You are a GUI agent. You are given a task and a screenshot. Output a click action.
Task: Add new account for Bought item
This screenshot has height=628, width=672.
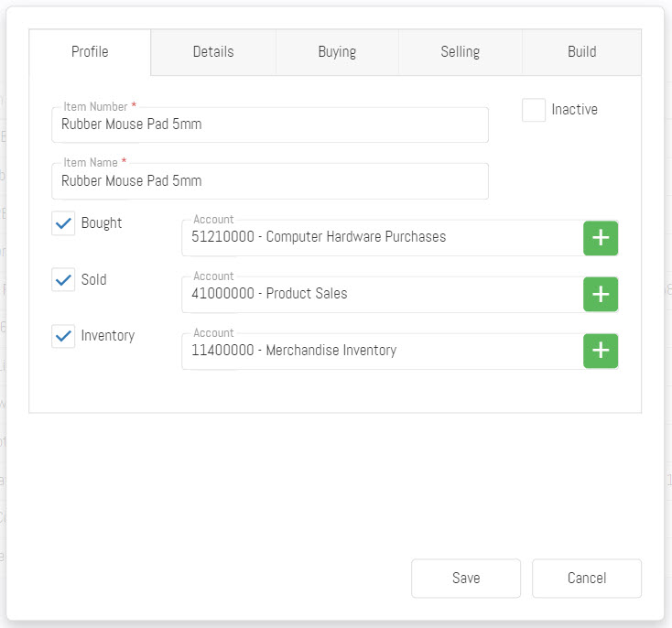tap(601, 238)
